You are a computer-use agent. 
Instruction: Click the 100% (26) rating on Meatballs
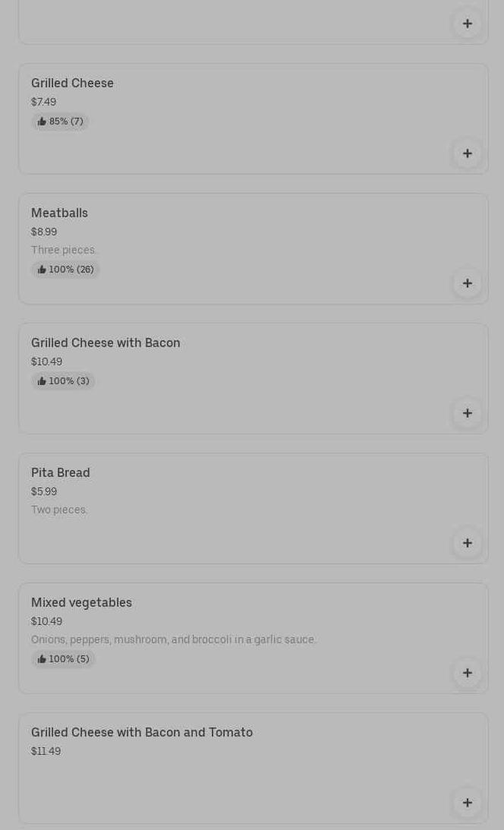(x=66, y=270)
